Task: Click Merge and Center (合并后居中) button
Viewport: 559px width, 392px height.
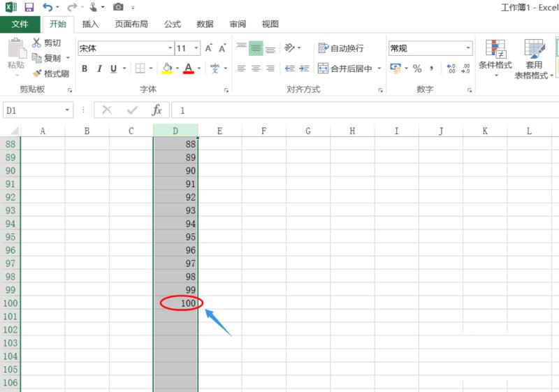Action: 346,68
